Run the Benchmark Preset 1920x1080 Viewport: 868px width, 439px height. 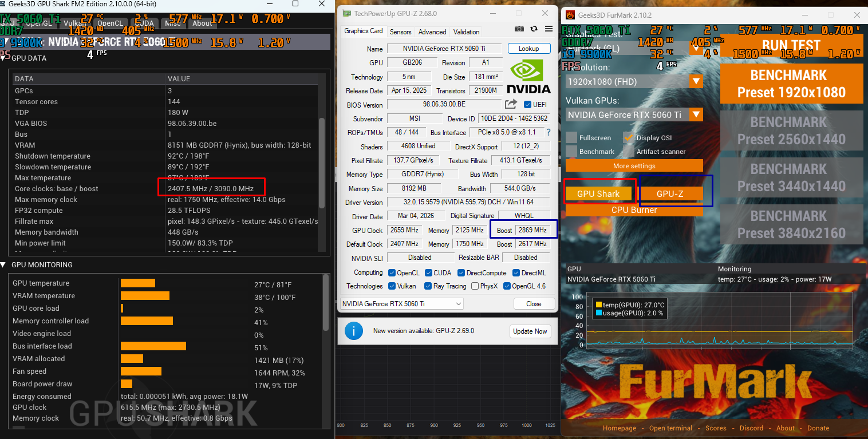791,84
